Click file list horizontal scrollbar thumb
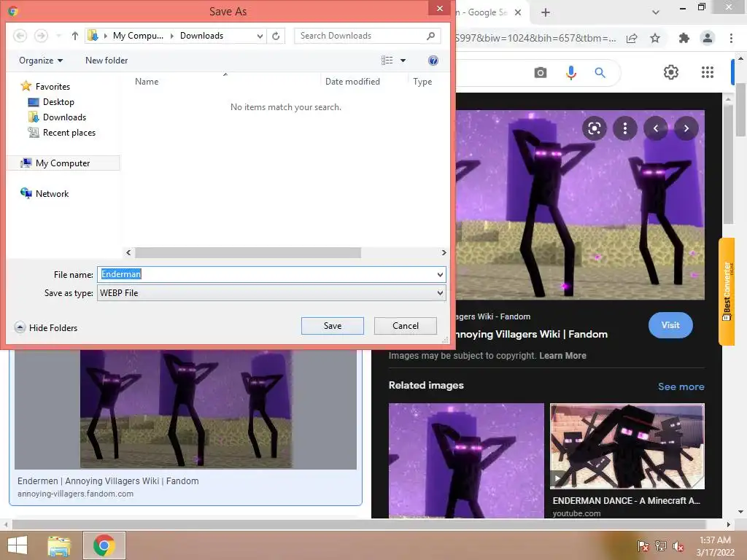Screen dimensions: 747x560 pos(248,252)
